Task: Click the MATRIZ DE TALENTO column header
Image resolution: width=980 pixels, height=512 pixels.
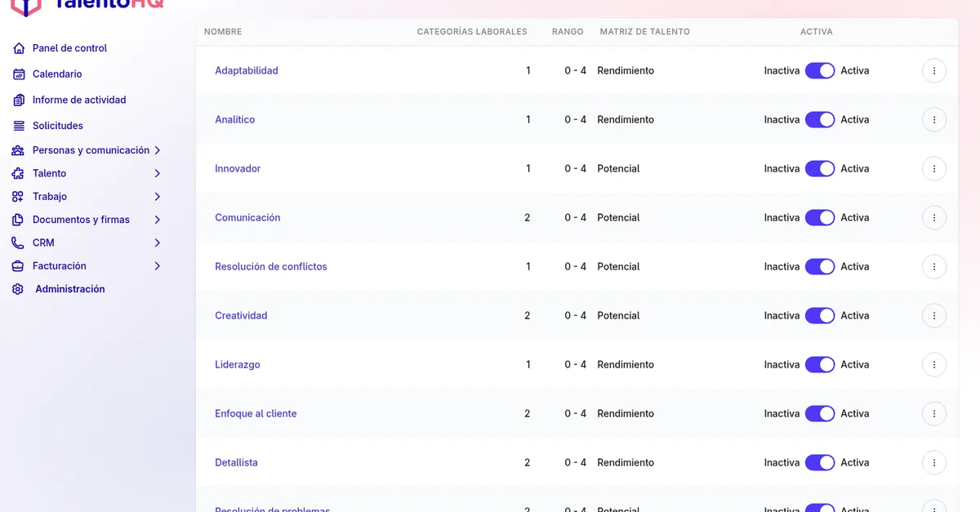Action: (645, 32)
